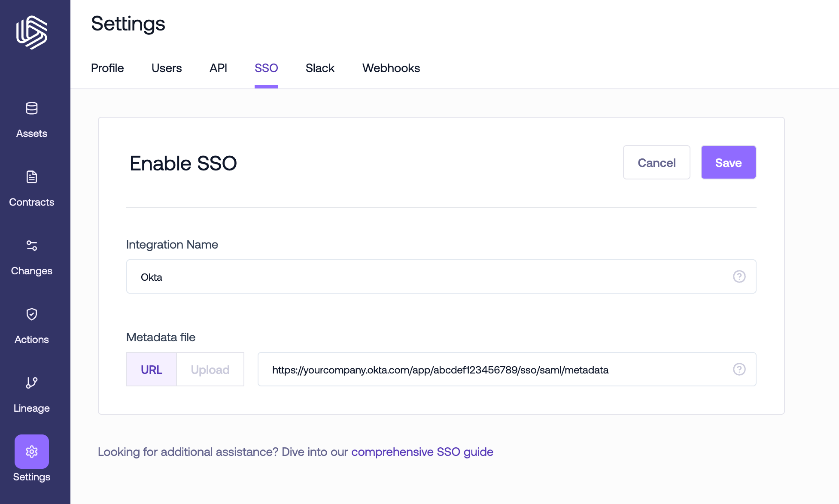This screenshot has width=839, height=504.
Task: Switch to the Webhooks tab
Action: pyautogui.click(x=391, y=68)
